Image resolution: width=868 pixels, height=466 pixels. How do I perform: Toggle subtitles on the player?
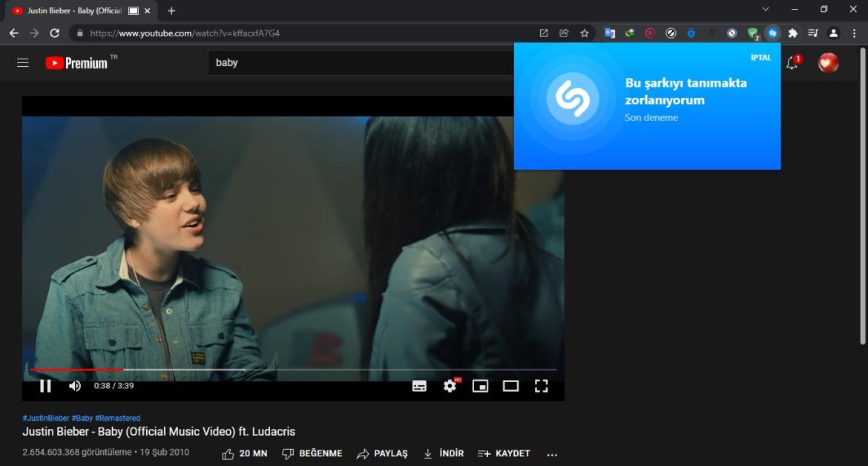pyautogui.click(x=420, y=386)
